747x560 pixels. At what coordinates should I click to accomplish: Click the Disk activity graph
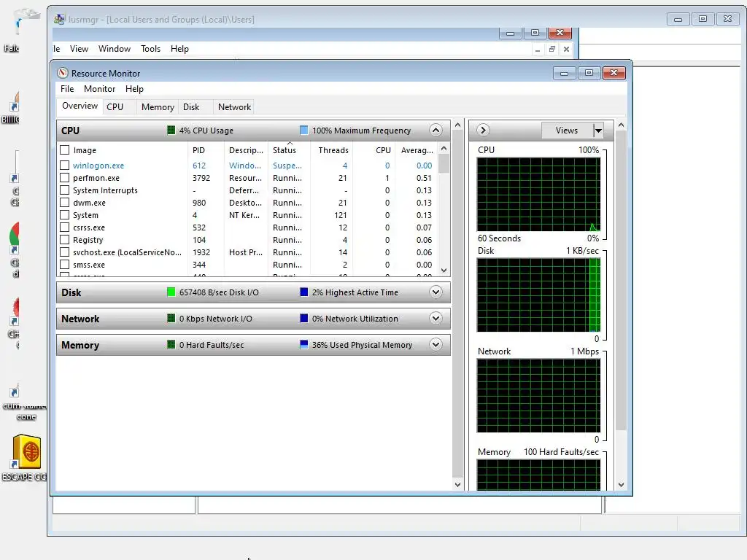pos(538,295)
